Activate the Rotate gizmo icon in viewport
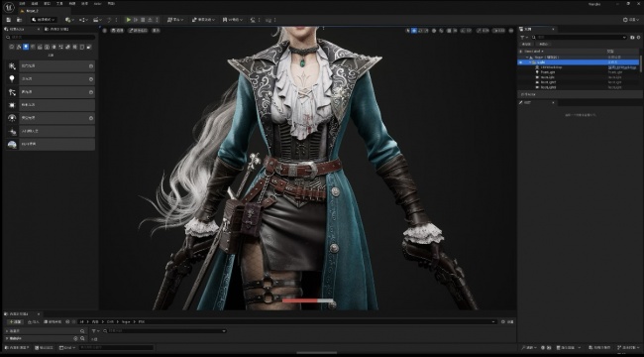The width and height of the screenshot is (644, 357). coord(420,31)
